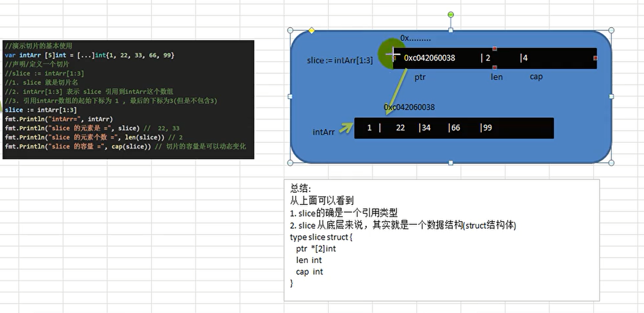Click the code line printing len(slice)
This screenshot has width=644, height=313.
[x=94, y=137]
